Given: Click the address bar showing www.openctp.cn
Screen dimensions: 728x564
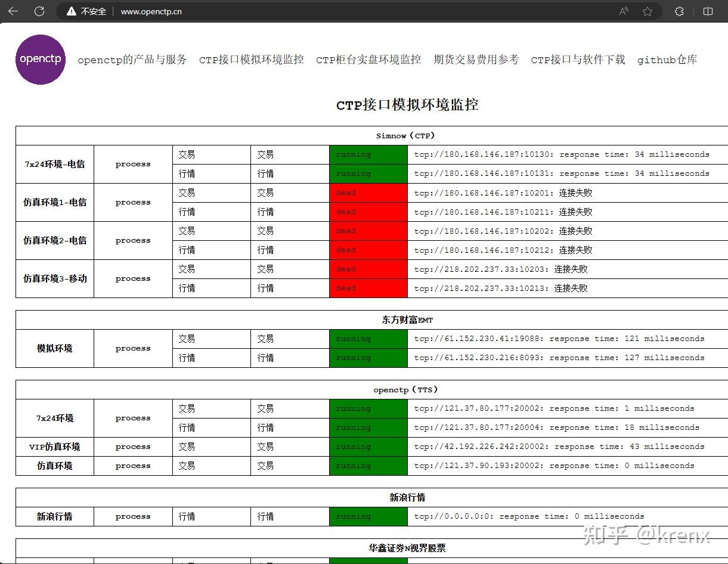Looking at the screenshot, I should 151,11.
